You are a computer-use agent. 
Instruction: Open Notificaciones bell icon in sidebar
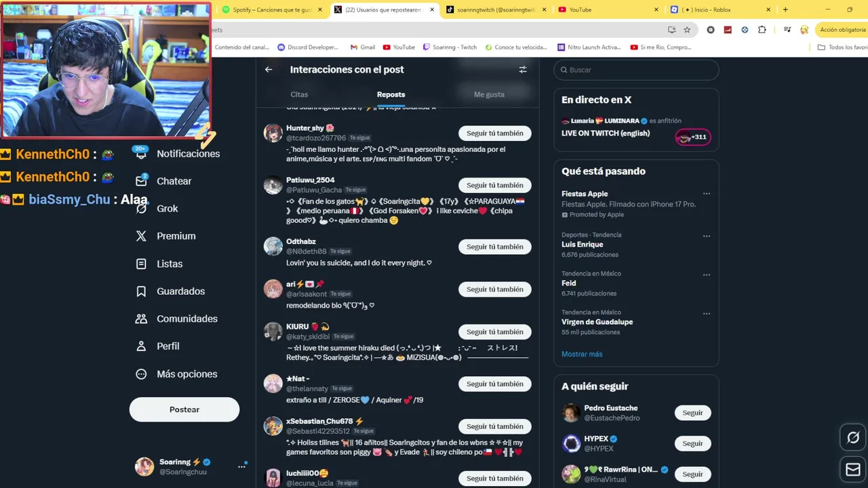(x=141, y=153)
